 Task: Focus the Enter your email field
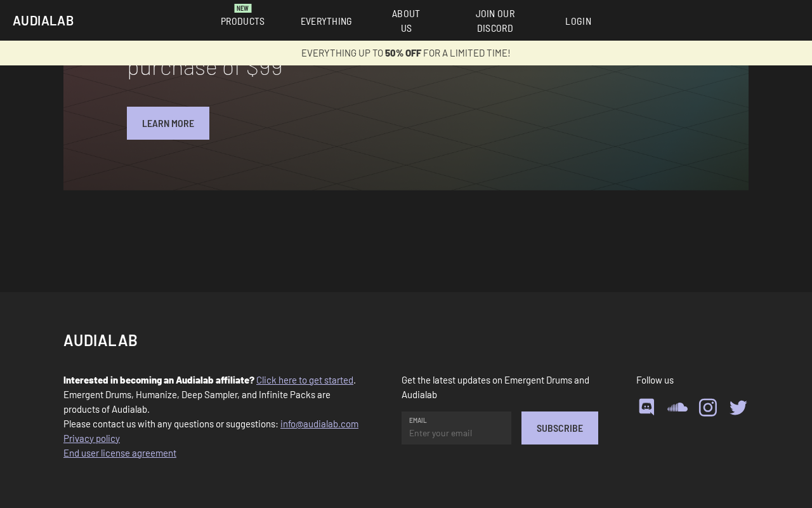(456, 428)
